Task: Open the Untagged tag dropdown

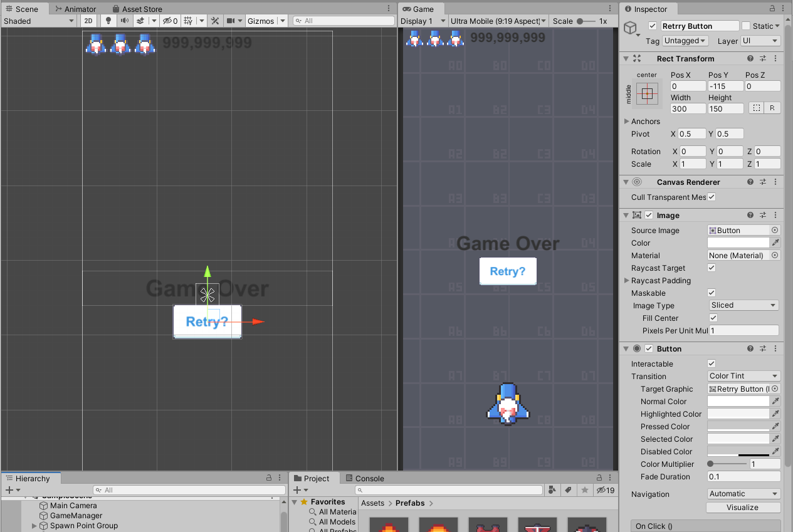Action: click(x=685, y=41)
